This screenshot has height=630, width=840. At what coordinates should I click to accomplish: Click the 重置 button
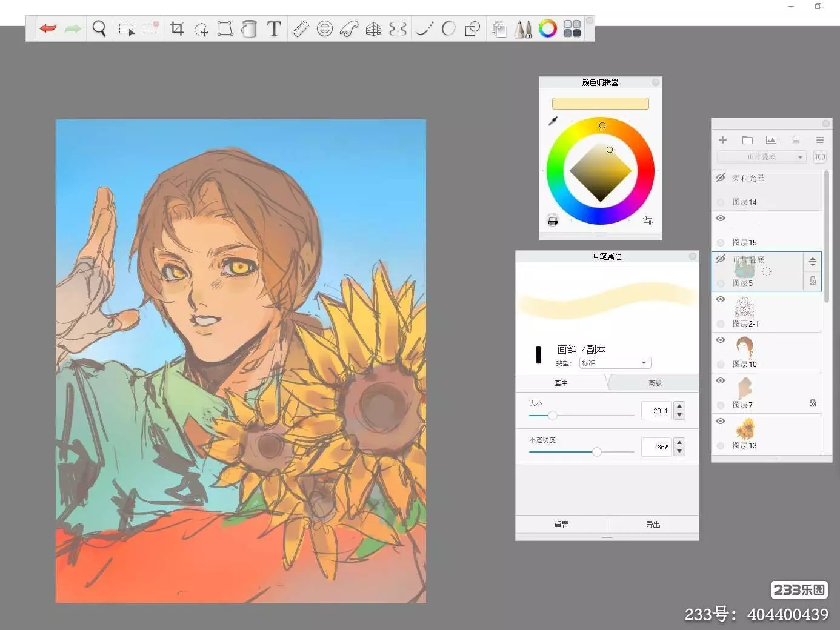[x=561, y=525]
